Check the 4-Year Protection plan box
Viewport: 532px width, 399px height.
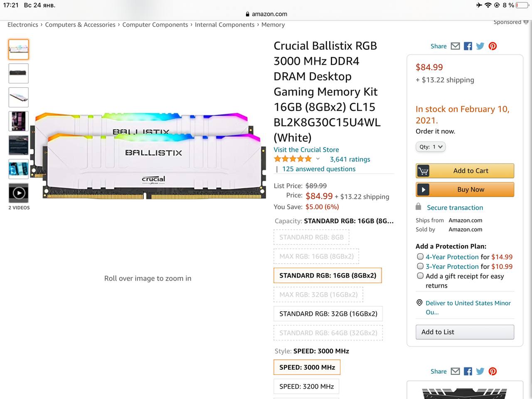[420, 257]
